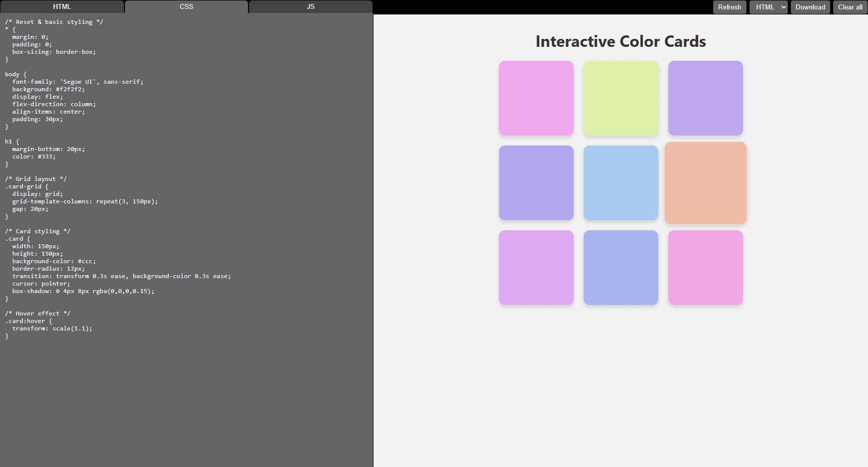Click the pink card in the top-left
The image size is (868, 467).
click(536, 98)
